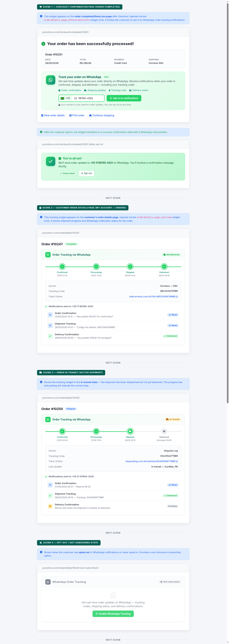Viewport: 229px width, 644px height.
Task: Click the double-check icon beside Shipment Tracking 26/05/2026
Action: pyautogui.click(x=50, y=326)
